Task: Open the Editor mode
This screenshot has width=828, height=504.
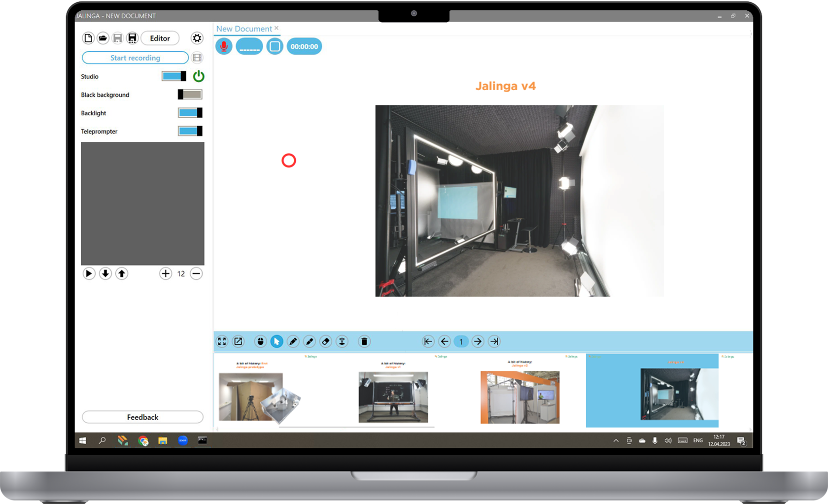Action: pyautogui.click(x=160, y=38)
